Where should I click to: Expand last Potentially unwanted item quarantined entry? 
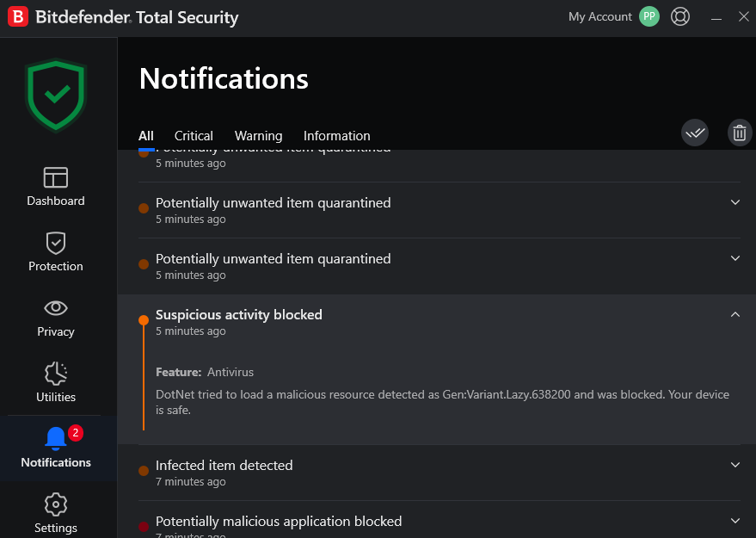pos(734,258)
